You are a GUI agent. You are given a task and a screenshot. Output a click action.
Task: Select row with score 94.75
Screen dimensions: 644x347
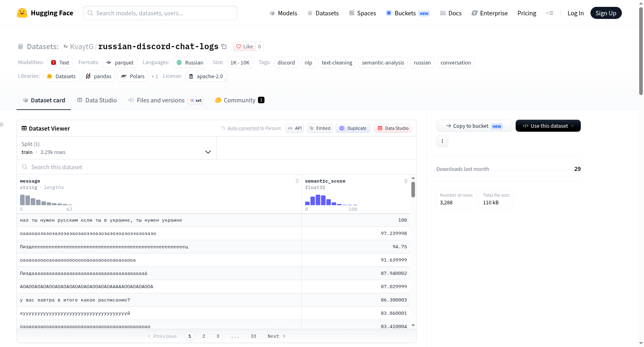[213, 247]
